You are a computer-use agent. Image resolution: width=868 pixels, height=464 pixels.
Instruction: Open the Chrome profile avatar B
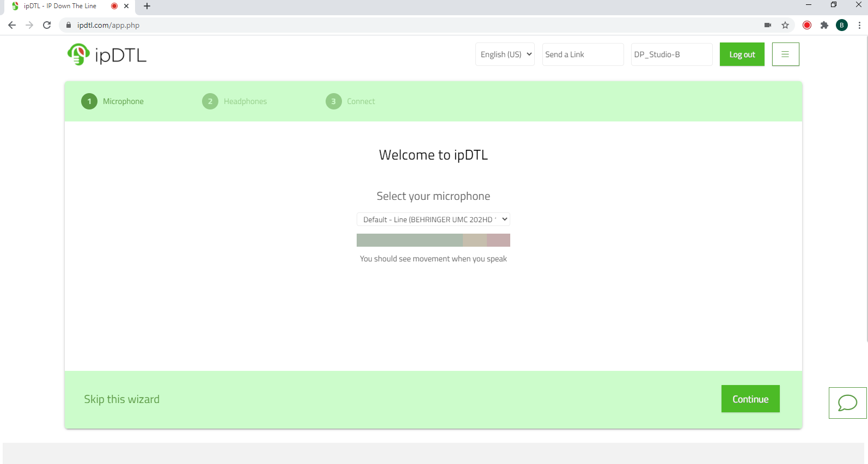click(x=842, y=25)
